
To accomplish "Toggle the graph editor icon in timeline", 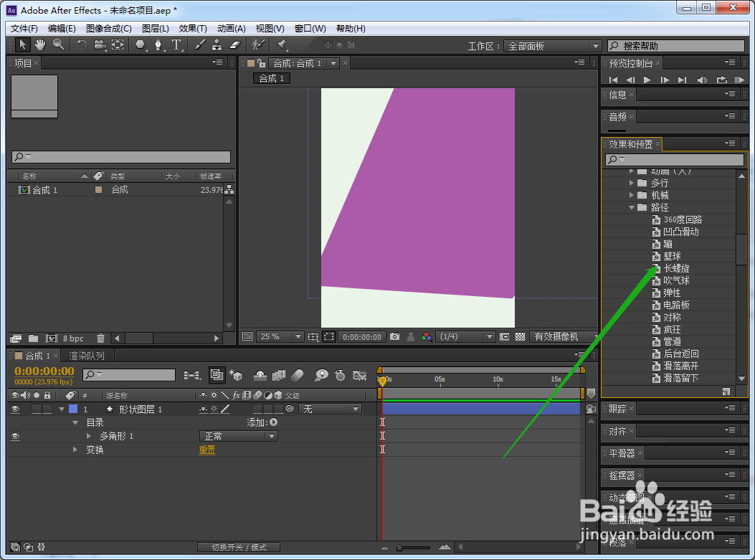I will click(x=360, y=375).
